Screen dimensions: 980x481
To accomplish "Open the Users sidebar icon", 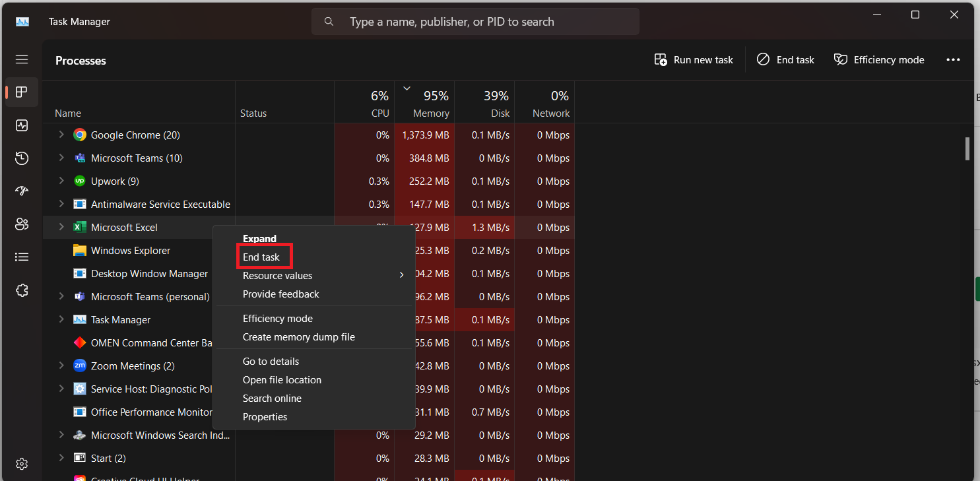I will click(x=22, y=224).
